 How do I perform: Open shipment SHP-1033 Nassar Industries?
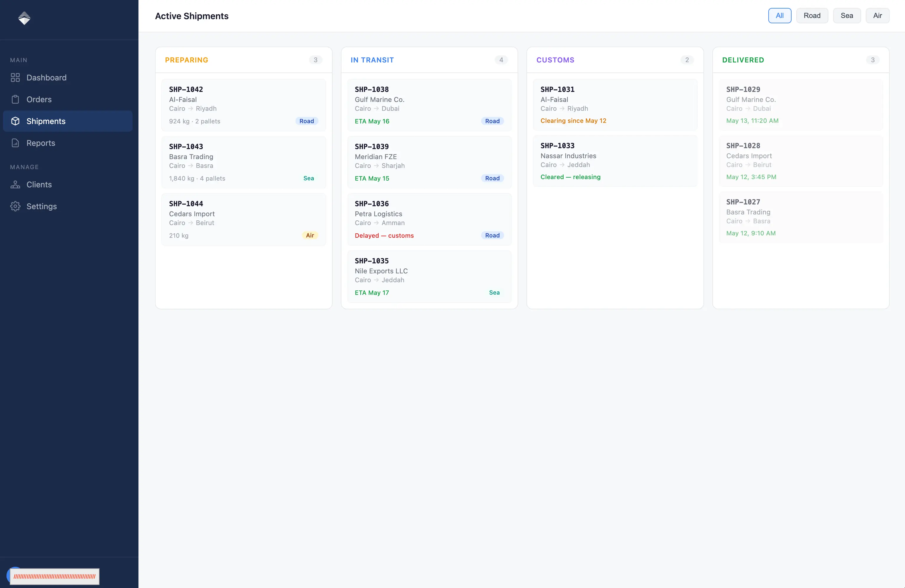pyautogui.click(x=615, y=161)
